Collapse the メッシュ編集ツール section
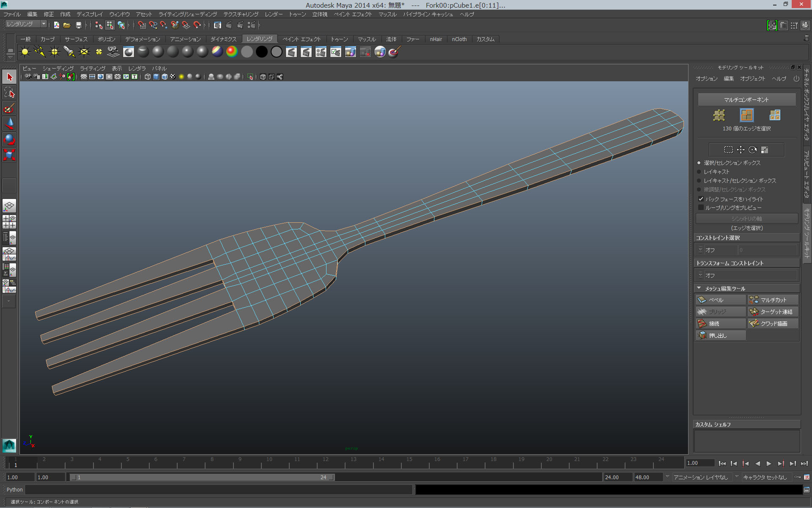This screenshot has height=508, width=812. tap(699, 288)
